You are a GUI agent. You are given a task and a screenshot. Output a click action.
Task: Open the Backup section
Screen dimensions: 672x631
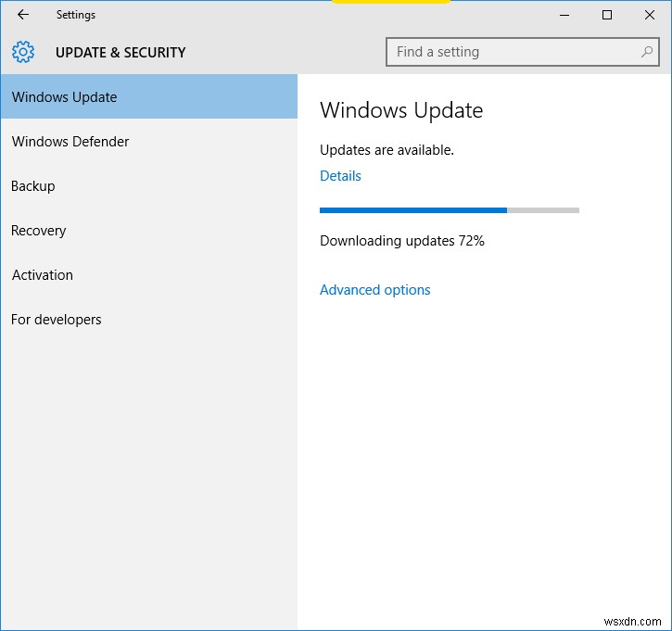tap(148, 186)
